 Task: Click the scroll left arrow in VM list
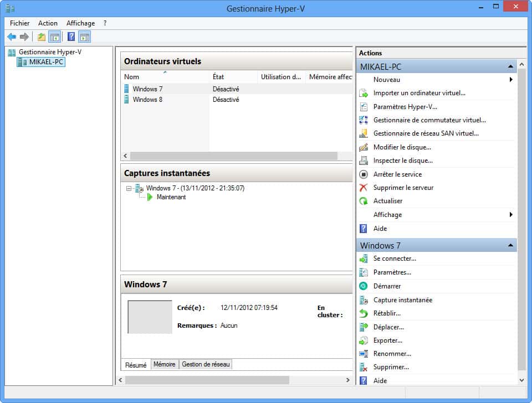click(126, 156)
